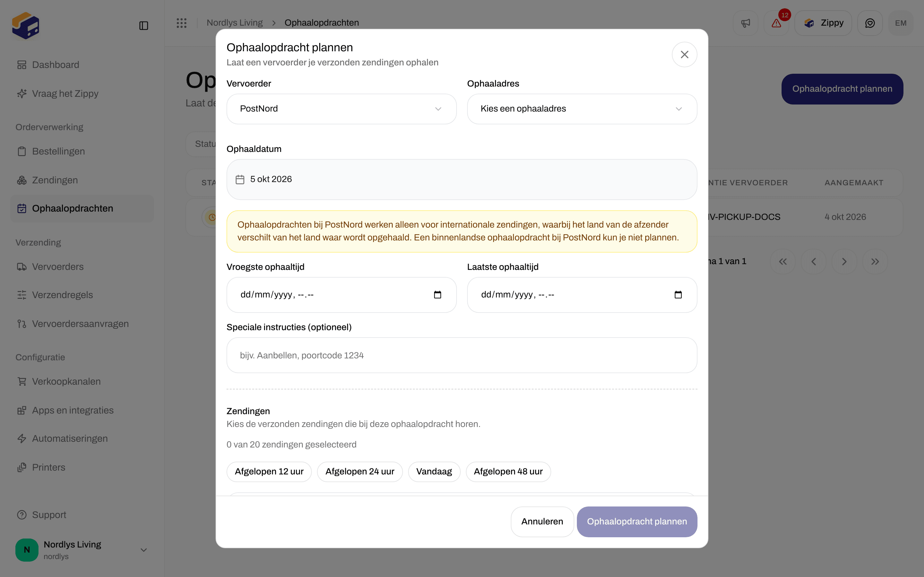Open the announcements megaphone icon
Image resolution: width=924 pixels, height=577 pixels.
[745, 23]
